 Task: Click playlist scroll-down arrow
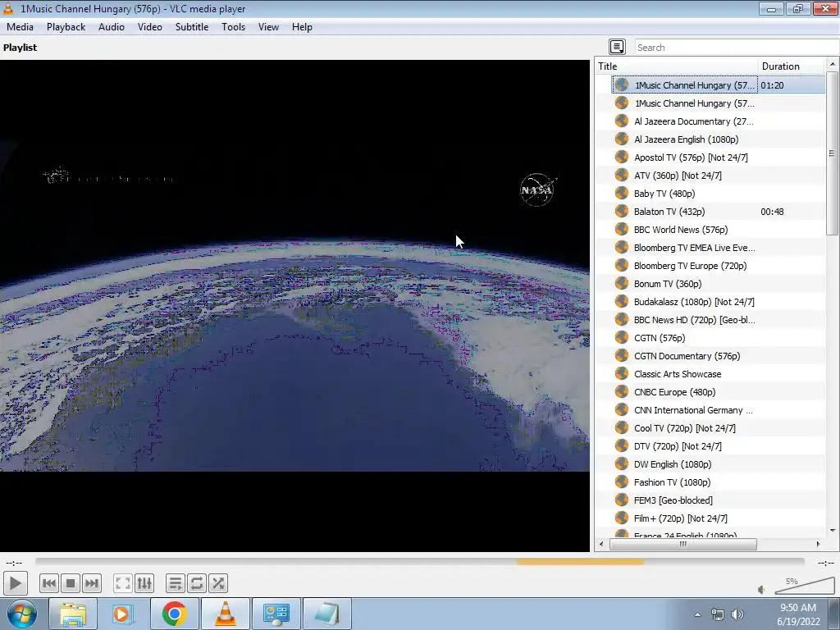click(x=832, y=531)
